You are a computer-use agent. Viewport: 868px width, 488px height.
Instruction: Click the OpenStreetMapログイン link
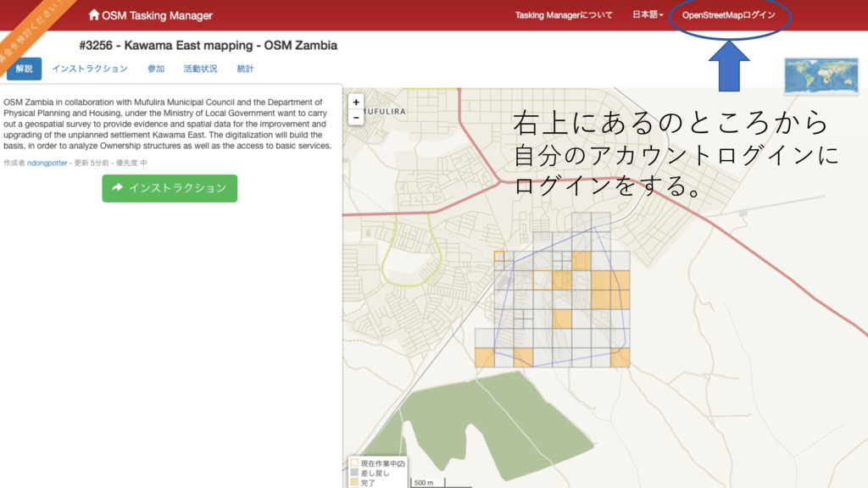point(728,15)
